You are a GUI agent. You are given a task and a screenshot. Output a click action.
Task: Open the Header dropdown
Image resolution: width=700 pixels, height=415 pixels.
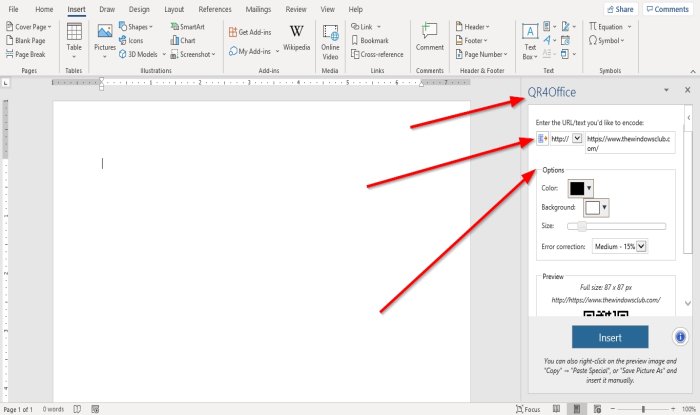tap(472, 27)
